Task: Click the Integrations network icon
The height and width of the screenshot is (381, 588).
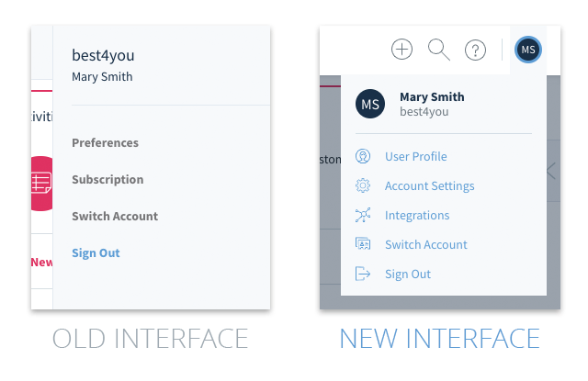Action: 363,215
